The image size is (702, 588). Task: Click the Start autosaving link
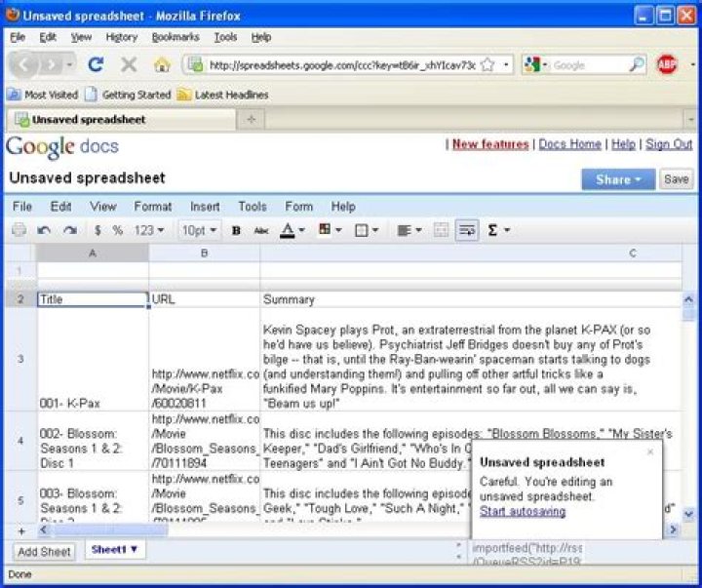point(523,511)
